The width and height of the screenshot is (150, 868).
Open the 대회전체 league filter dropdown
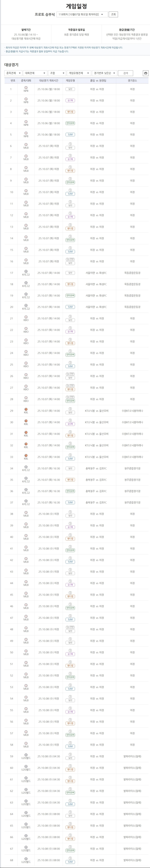point(35,73)
